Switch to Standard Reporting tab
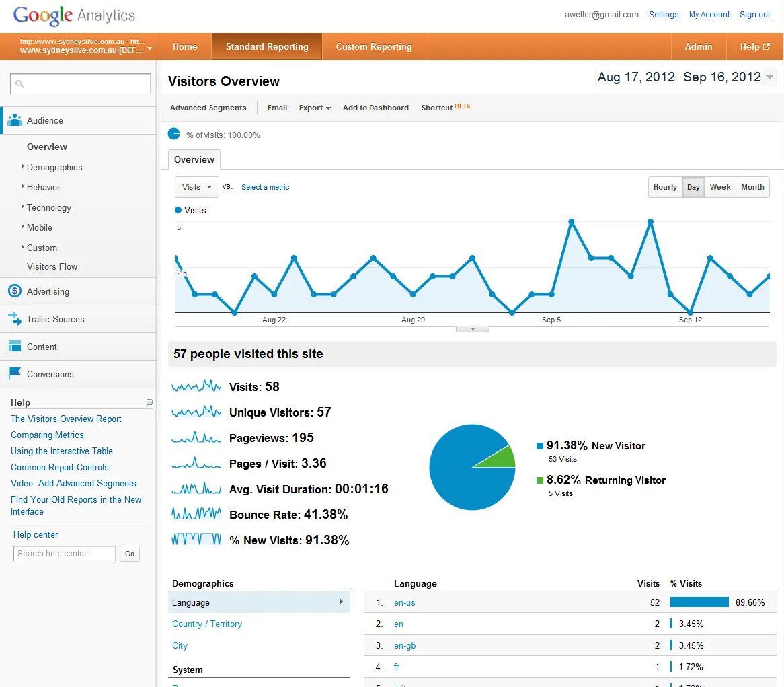Screen dimensions: 784x687 point(267,46)
